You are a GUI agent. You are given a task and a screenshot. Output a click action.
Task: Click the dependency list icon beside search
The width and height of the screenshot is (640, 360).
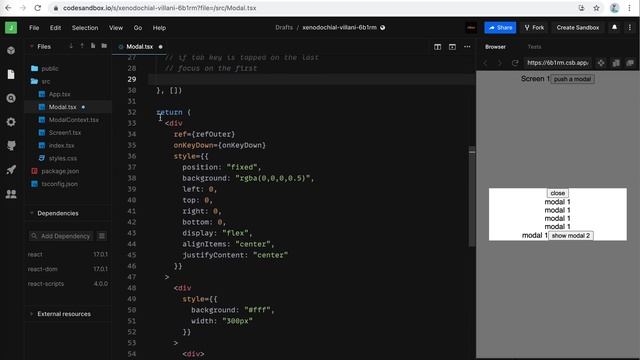click(102, 236)
